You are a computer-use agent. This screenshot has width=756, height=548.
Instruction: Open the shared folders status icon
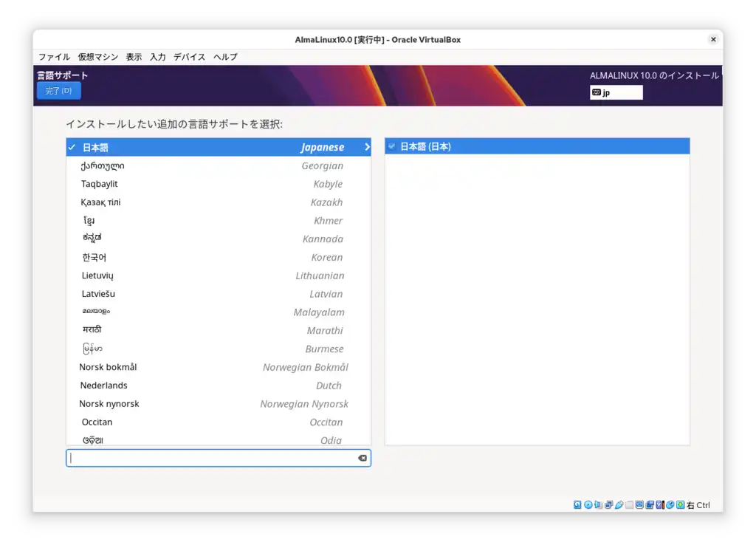629,504
